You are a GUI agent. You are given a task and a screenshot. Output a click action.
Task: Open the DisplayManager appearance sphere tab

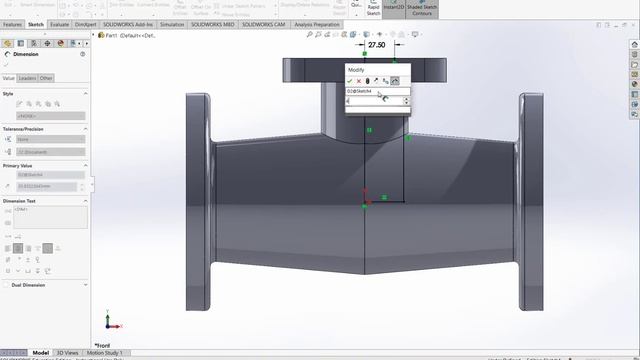pyautogui.click(x=60, y=43)
